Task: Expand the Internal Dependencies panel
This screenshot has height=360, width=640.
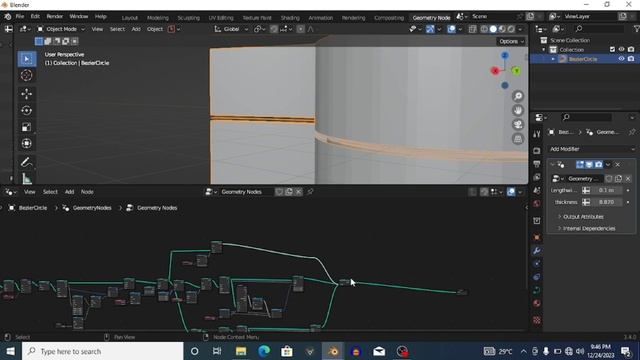Action: tap(589, 229)
